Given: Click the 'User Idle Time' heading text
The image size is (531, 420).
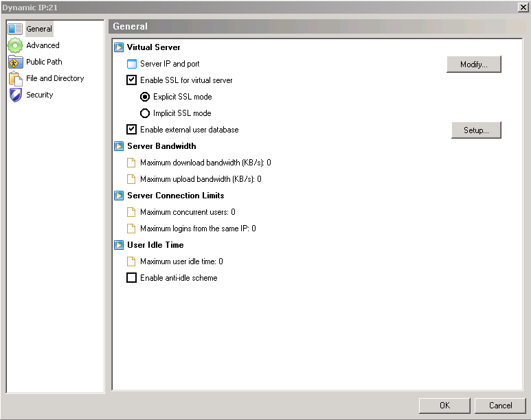Looking at the screenshot, I should point(155,245).
